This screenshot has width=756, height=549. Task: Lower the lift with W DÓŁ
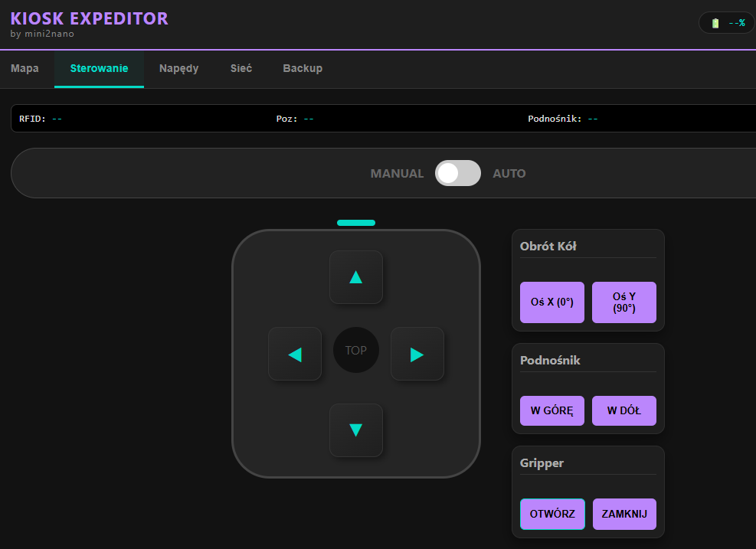[624, 410]
